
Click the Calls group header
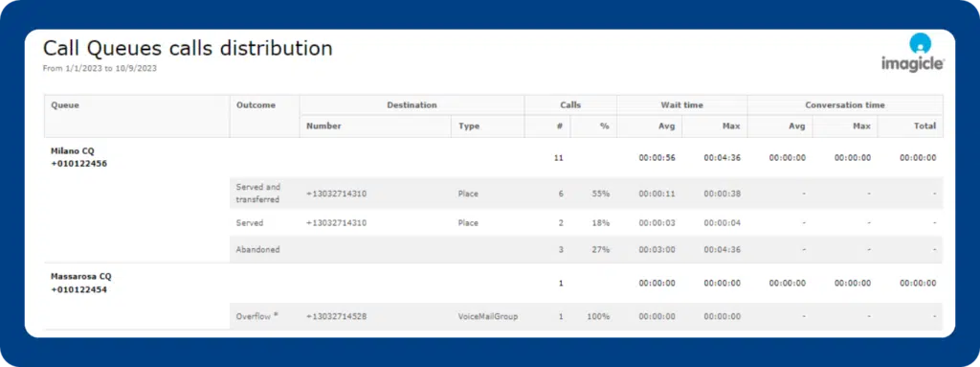click(570, 105)
